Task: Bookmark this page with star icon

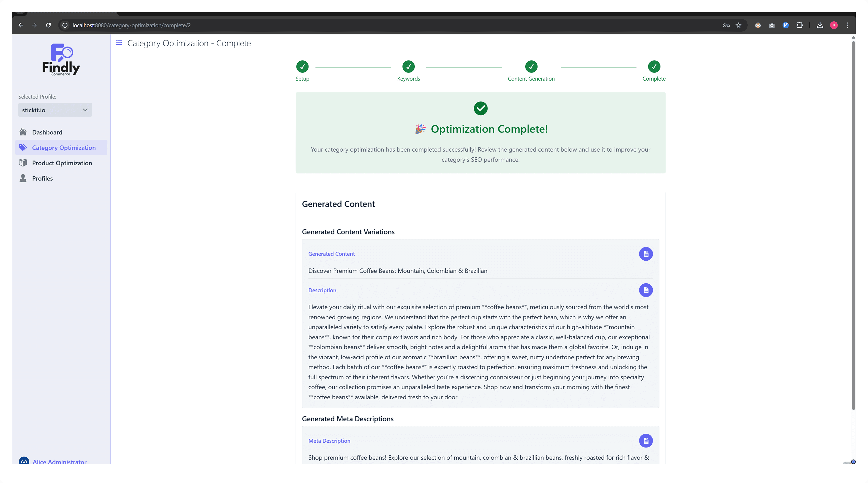Action: (738, 25)
